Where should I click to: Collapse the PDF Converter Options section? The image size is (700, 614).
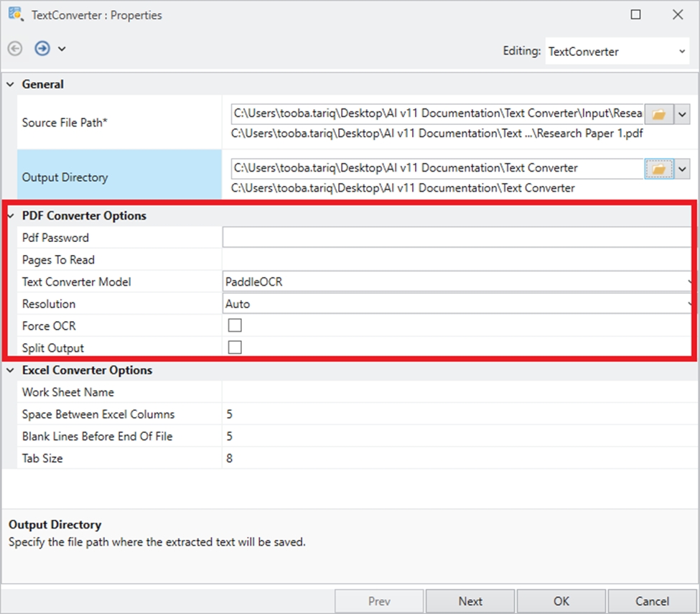10,215
